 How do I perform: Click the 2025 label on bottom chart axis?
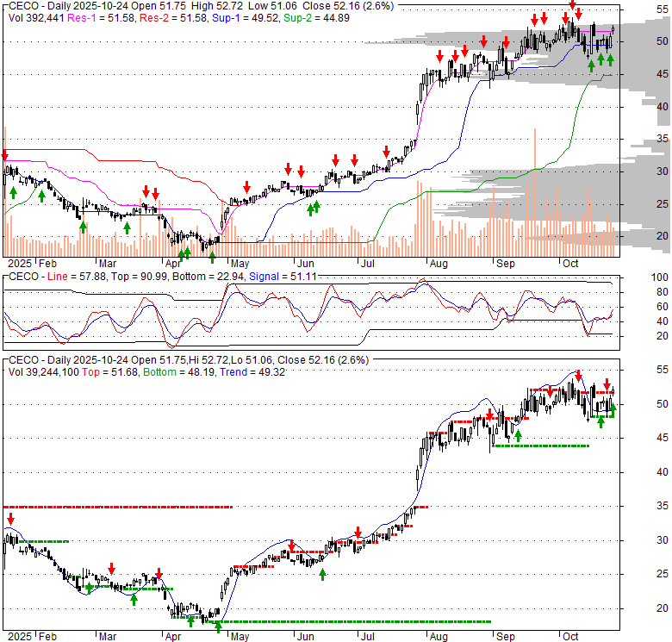(x=20, y=637)
